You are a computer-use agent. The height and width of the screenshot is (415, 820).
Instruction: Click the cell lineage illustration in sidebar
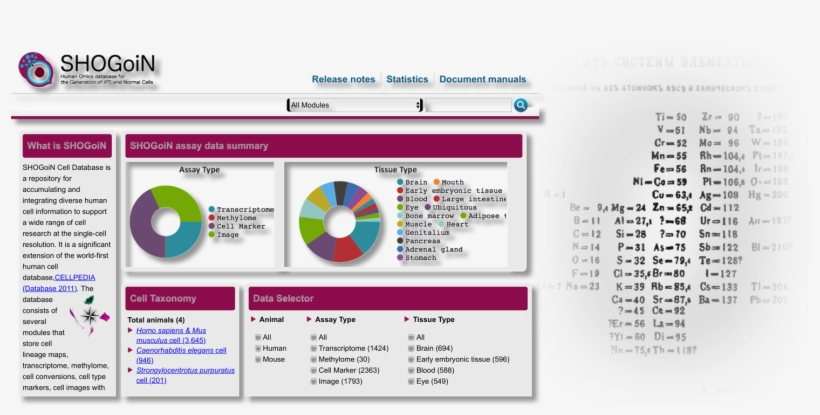(x=89, y=315)
